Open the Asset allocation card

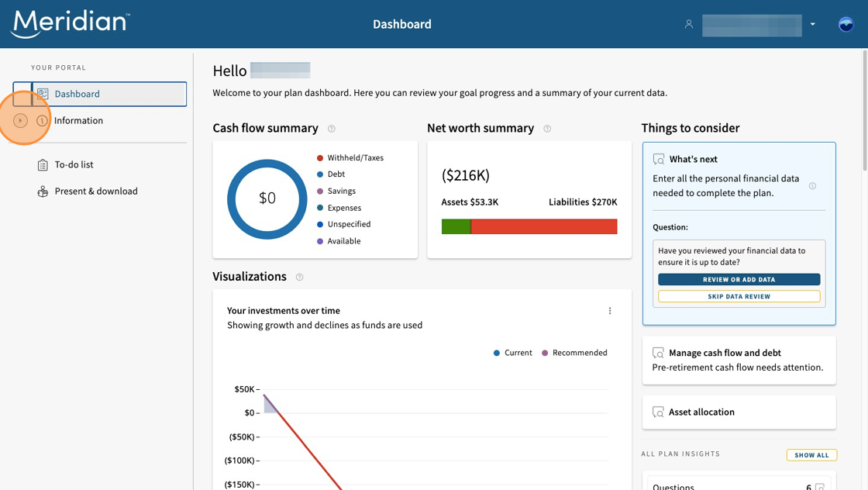tap(739, 412)
